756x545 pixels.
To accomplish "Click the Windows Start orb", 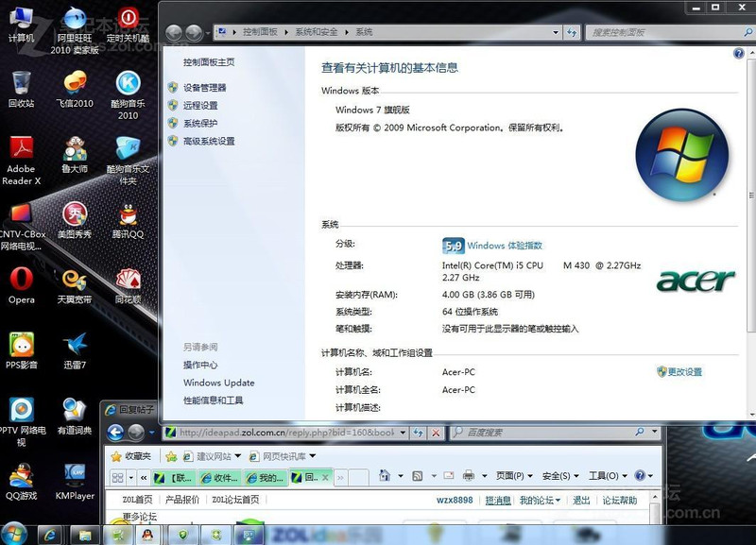I will click(x=16, y=535).
